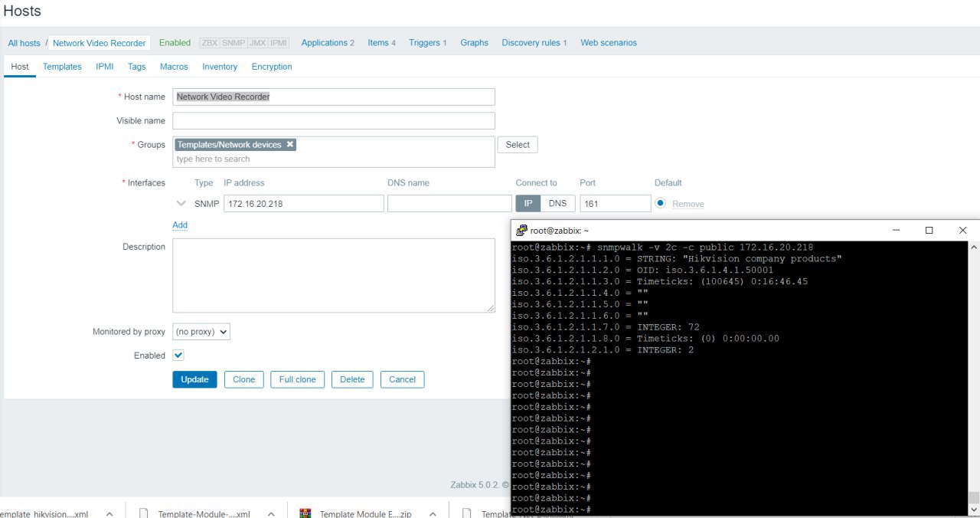This screenshot has width=980, height=518.
Task: Open the Encryption tab
Action: (272, 67)
